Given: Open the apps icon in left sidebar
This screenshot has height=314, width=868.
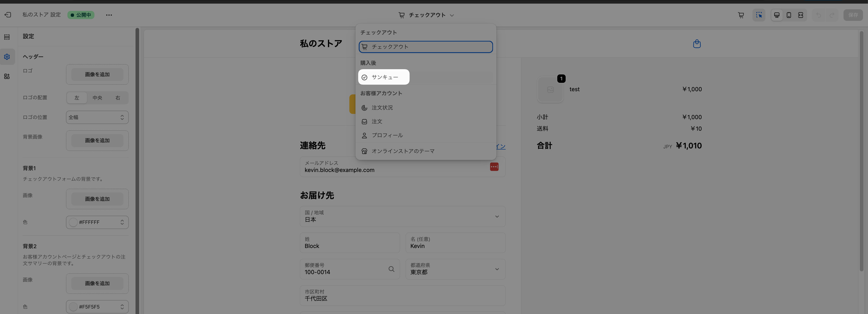Looking at the screenshot, I should point(7,76).
